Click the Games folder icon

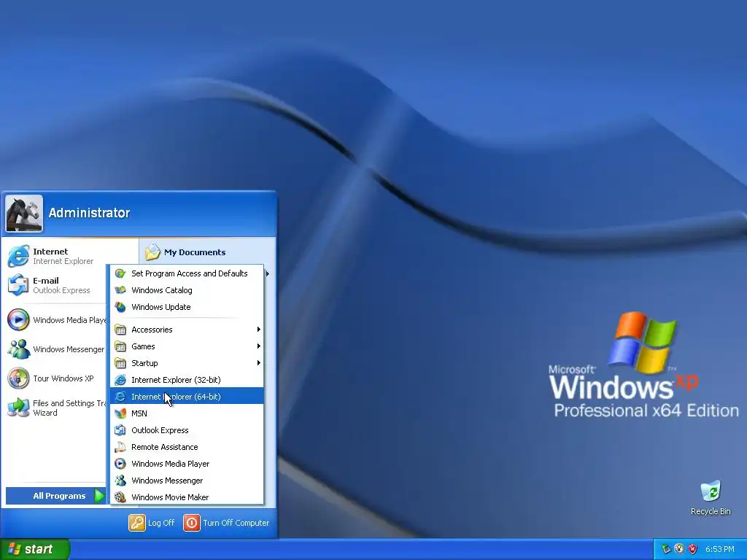(120, 346)
